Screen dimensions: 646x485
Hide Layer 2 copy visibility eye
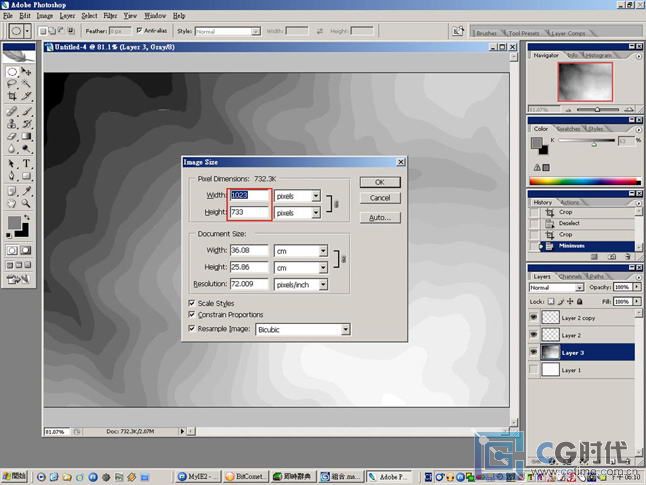tap(534, 317)
